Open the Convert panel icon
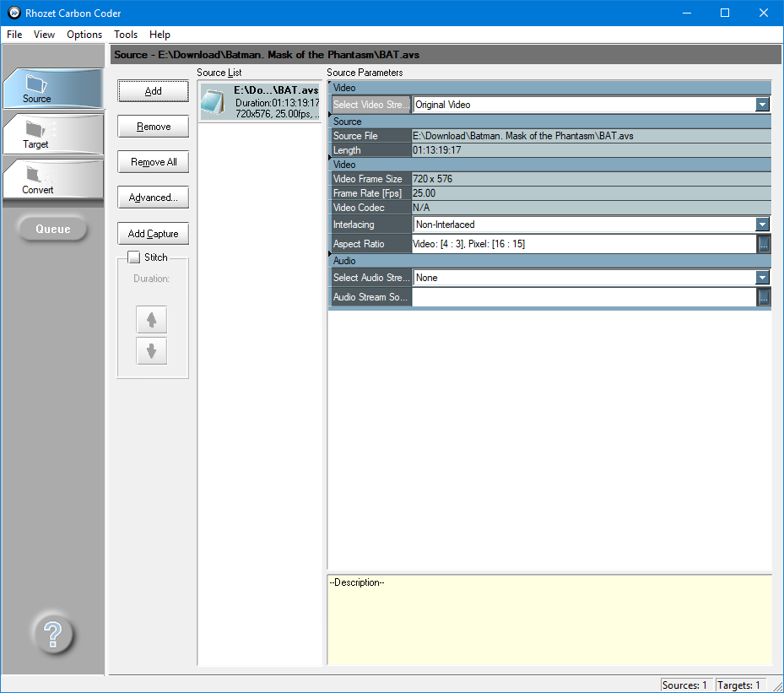This screenshot has height=693, width=784. [53, 180]
